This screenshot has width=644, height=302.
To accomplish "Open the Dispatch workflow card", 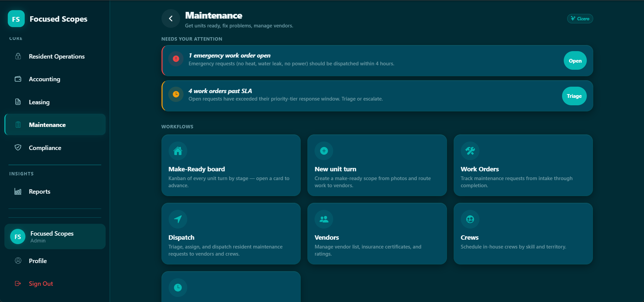I will 231,234.
